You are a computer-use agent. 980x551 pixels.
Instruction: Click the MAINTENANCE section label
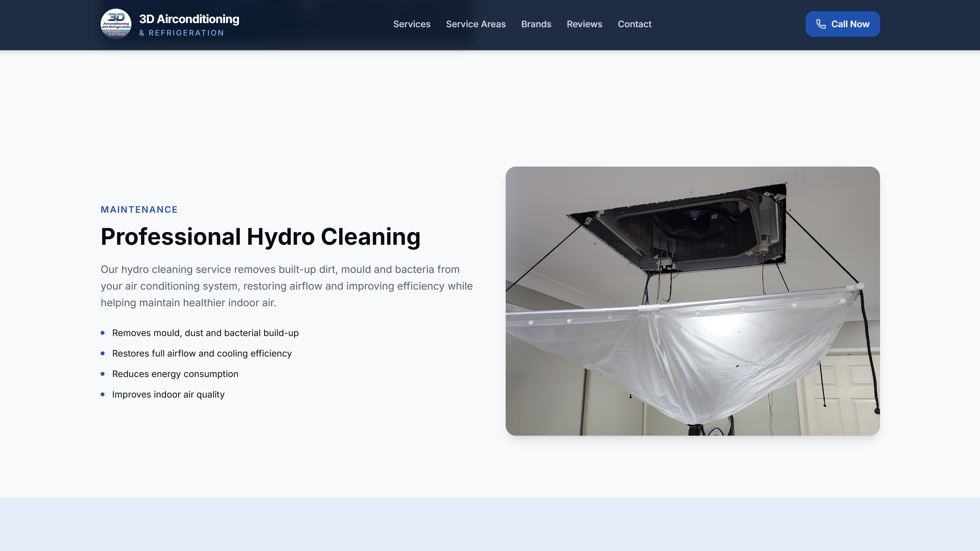pos(139,210)
